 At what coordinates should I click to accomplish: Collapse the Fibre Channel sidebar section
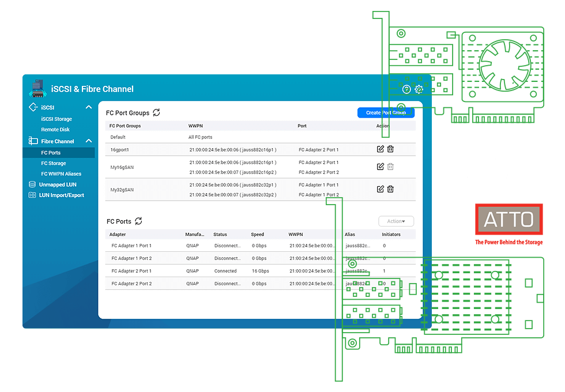click(x=88, y=141)
